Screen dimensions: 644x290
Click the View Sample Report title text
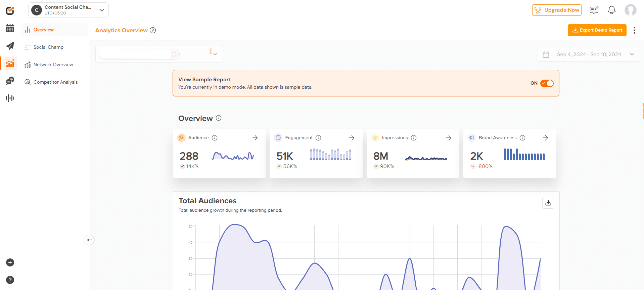pos(204,80)
